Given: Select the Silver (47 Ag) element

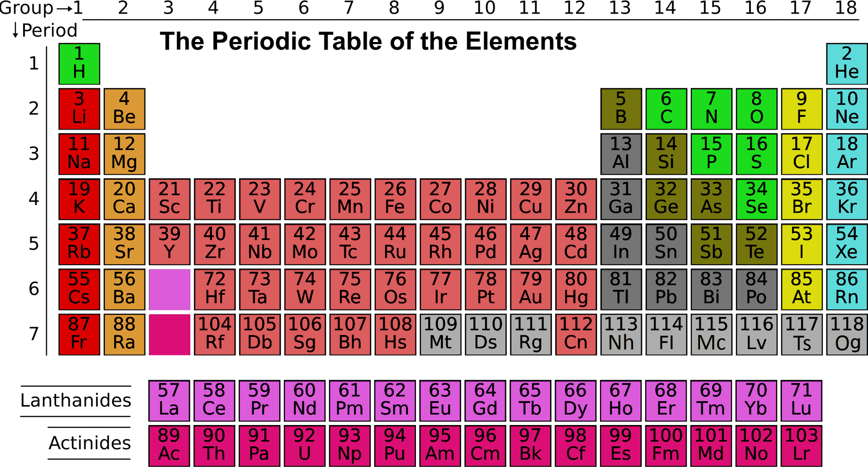Looking at the screenshot, I should pyautogui.click(x=531, y=244).
